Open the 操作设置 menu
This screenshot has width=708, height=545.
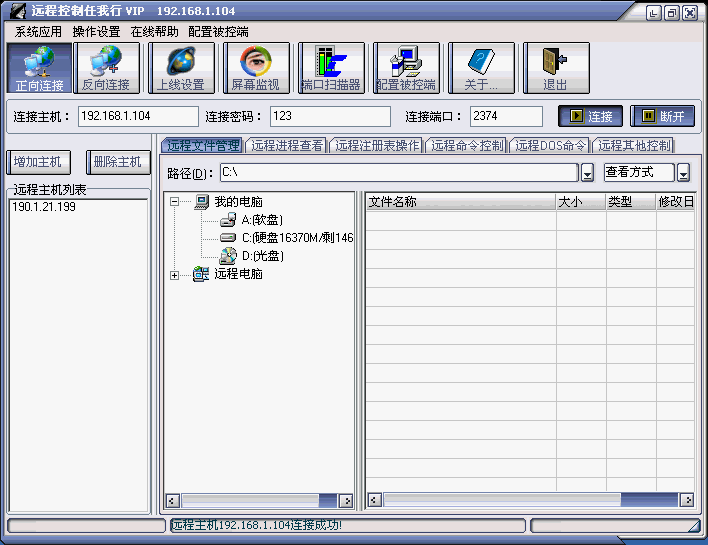[x=96, y=32]
